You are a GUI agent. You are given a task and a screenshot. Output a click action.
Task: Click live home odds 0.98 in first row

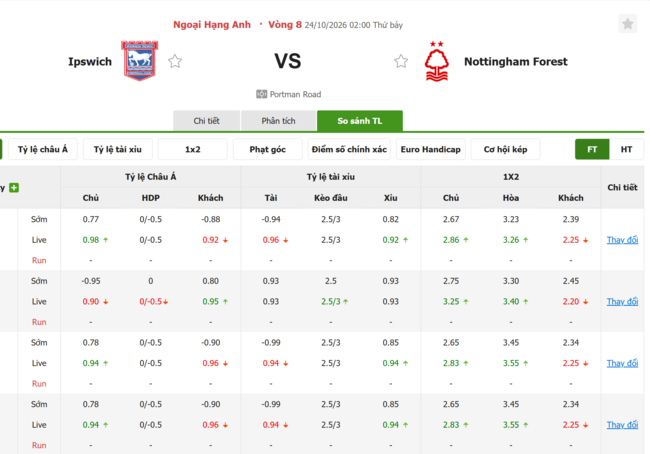tap(91, 240)
